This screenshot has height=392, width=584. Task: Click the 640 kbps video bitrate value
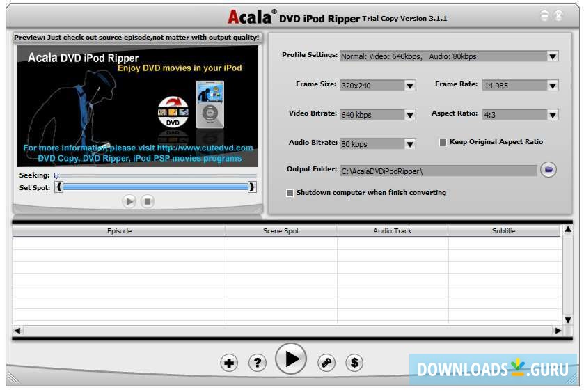pos(356,115)
